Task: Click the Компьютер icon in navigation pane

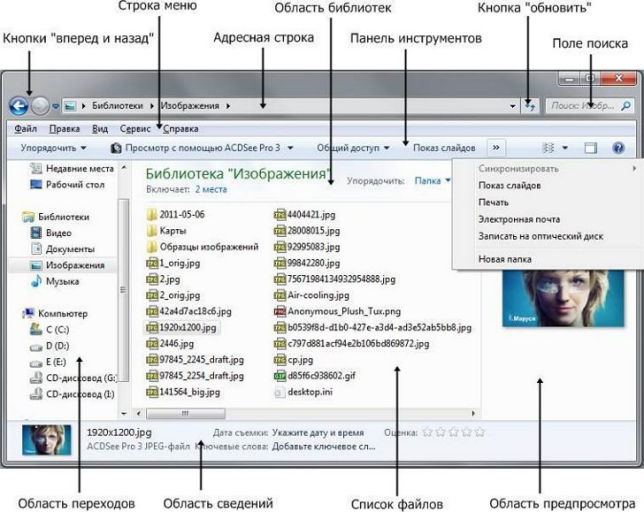Action: pyautogui.click(x=28, y=314)
